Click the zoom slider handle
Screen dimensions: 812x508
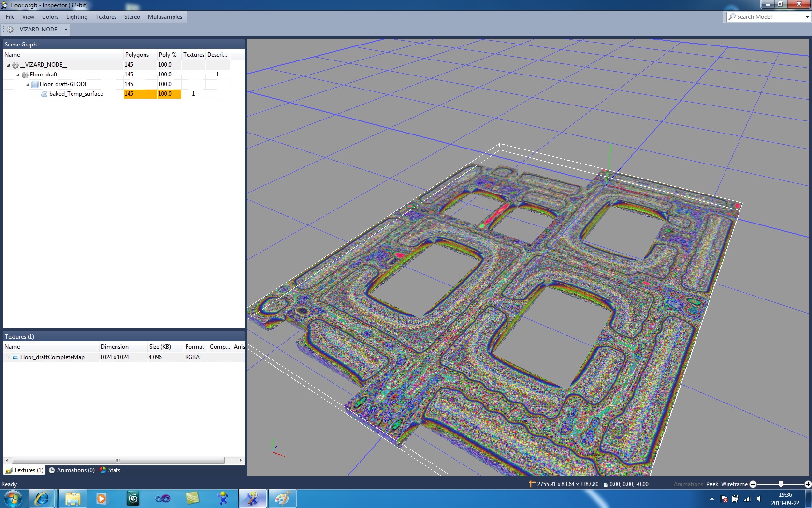pos(781,484)
